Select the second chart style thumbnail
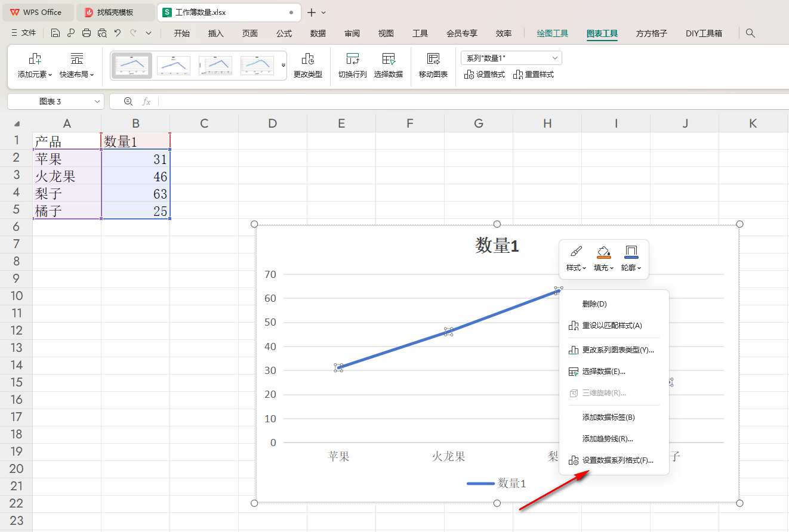The image size is (789, 532). click(174, 65)
